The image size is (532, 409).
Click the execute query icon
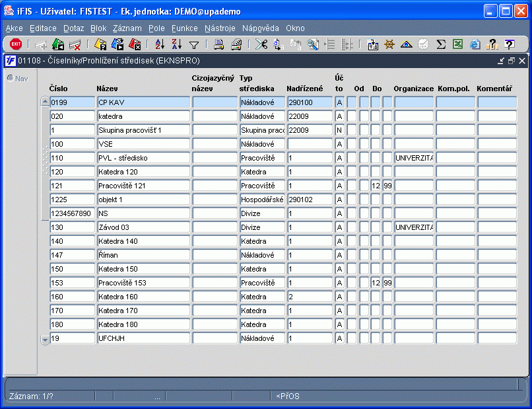117,44
